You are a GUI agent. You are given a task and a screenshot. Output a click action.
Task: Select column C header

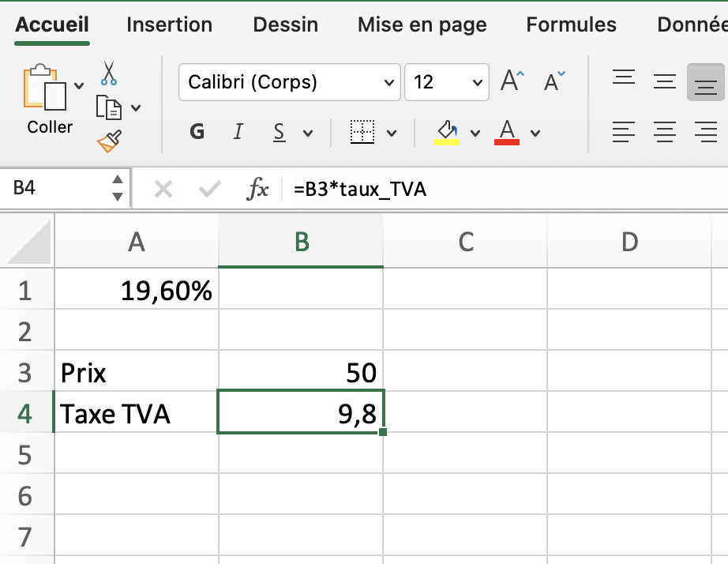pos(465,242)
